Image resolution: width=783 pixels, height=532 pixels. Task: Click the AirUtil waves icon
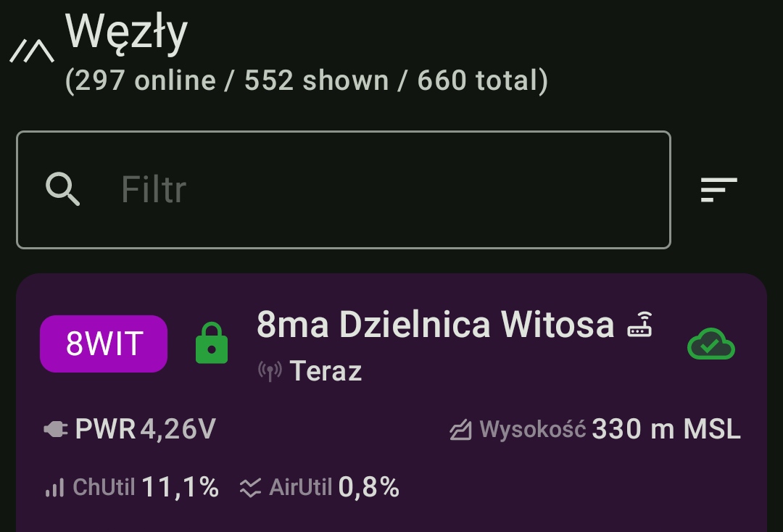(x=250, y=488)
